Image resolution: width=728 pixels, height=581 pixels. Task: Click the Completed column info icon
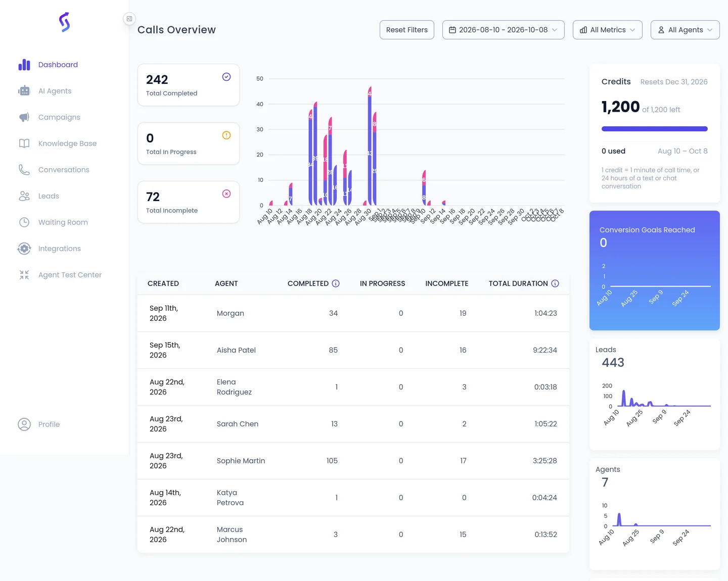tap(336, 283)
